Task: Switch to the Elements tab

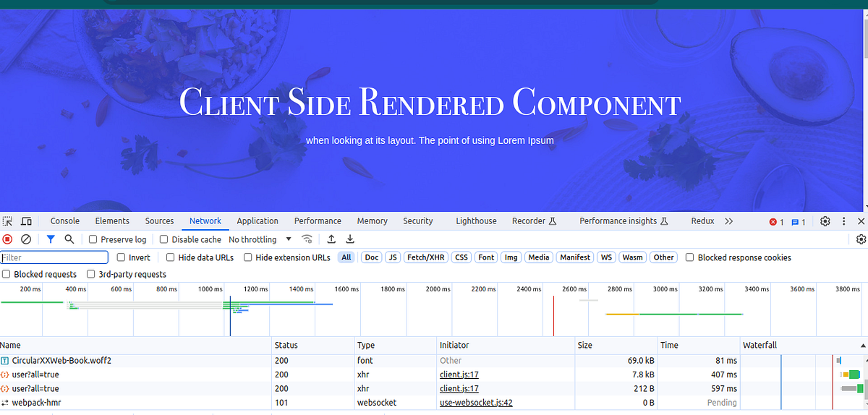Action: tap(112, 221)
